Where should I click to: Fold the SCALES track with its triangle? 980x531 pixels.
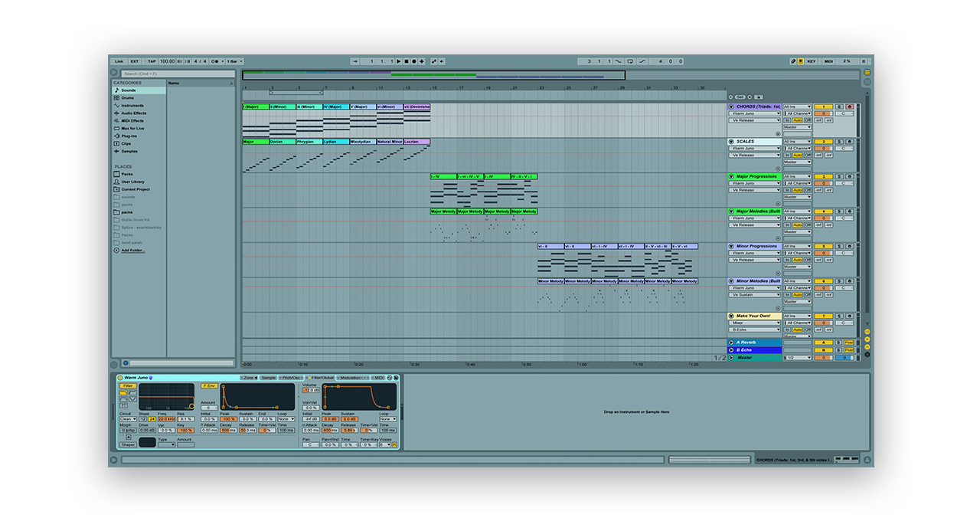click(731, 142)
